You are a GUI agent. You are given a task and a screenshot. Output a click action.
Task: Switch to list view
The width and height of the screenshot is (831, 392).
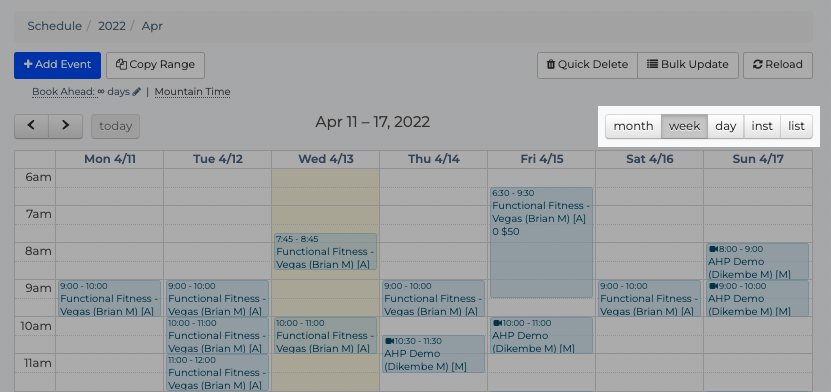coord(796,127)
